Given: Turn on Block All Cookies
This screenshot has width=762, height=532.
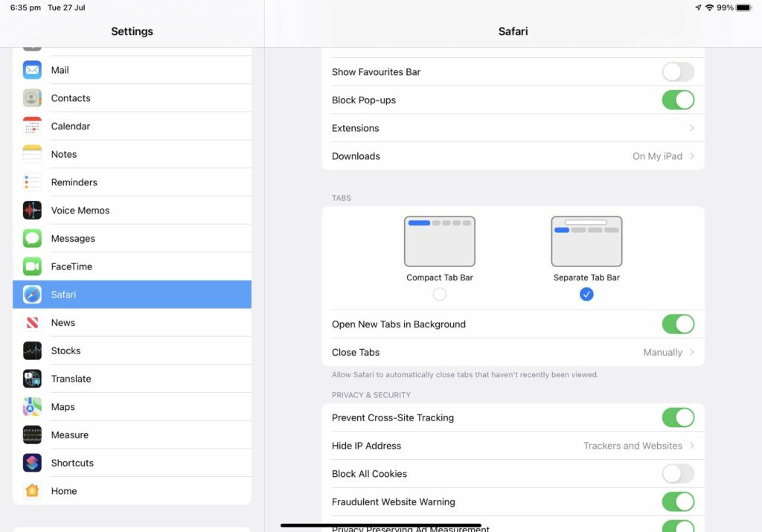Looking at the screenshot, I should (677, 473).
